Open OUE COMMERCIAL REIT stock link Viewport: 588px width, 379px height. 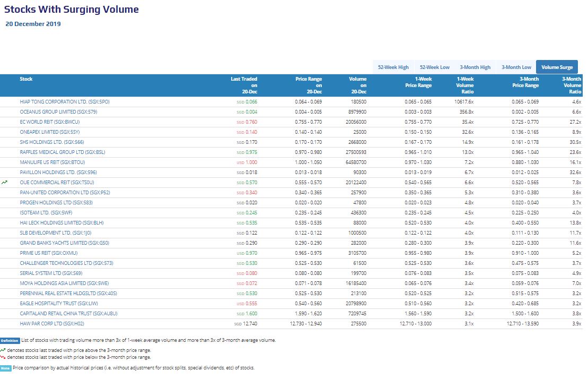pyautogui.click(x=57, y=183)
